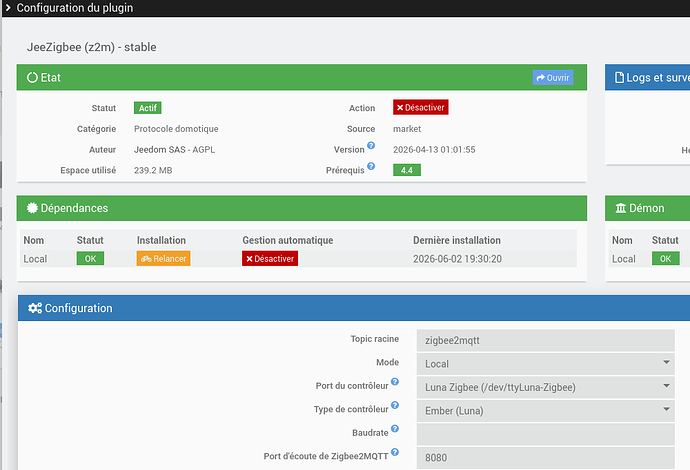Click the Etat panel circle icon

(32, 77)
